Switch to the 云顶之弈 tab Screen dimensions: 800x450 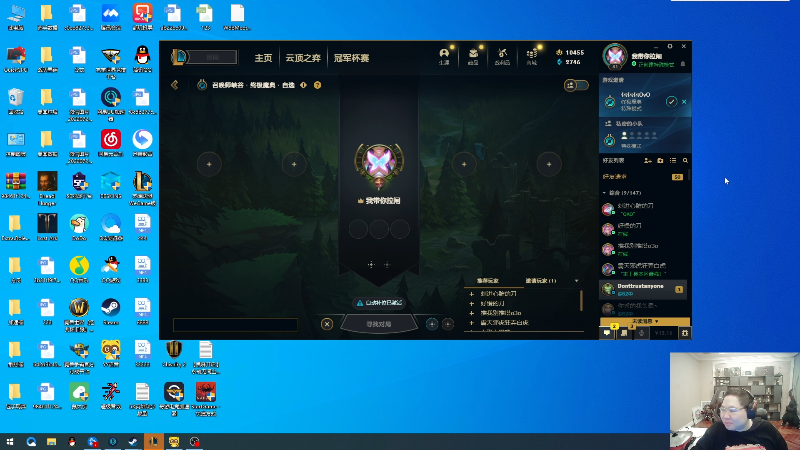click(303, 58)
